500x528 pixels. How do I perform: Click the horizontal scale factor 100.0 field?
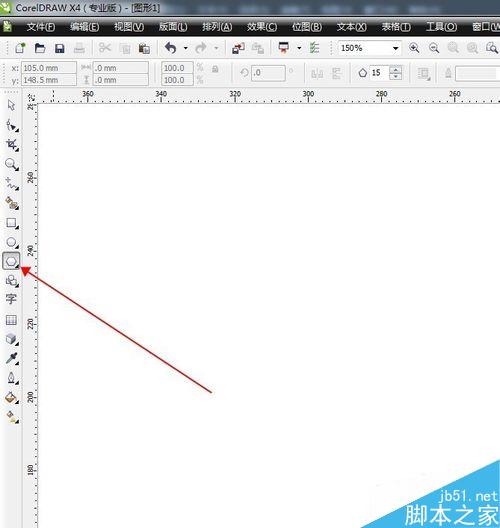(x=177, y=68)
